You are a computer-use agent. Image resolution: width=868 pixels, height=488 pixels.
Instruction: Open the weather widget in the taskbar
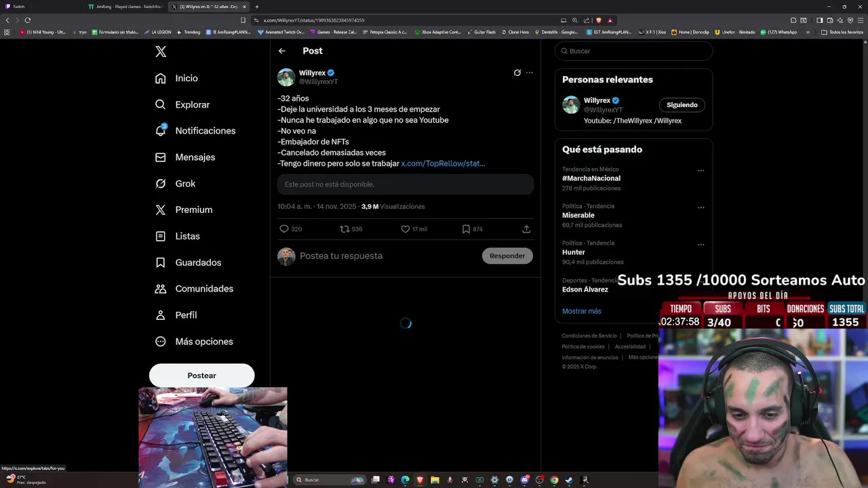click(x=26, y=480)
